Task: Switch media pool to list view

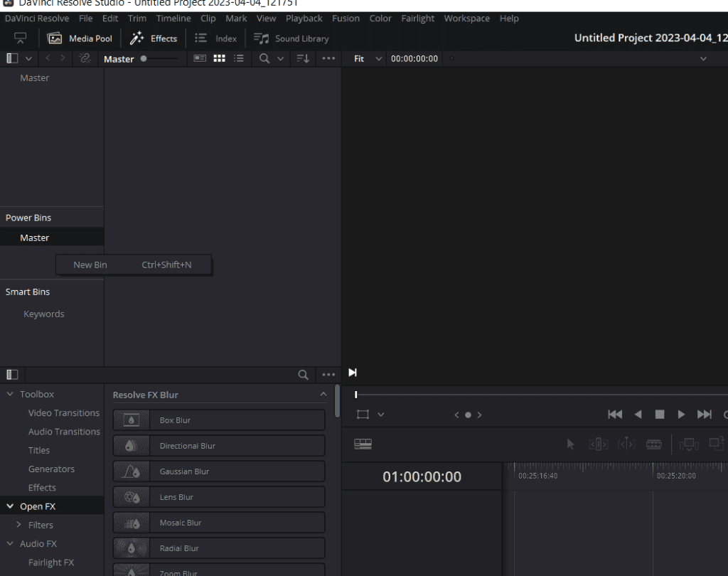Action: [238, 59]
